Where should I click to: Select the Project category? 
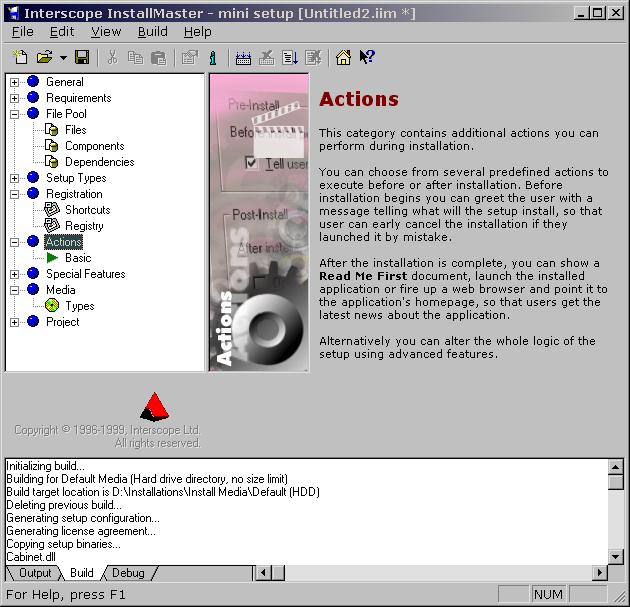click(63, 322)
